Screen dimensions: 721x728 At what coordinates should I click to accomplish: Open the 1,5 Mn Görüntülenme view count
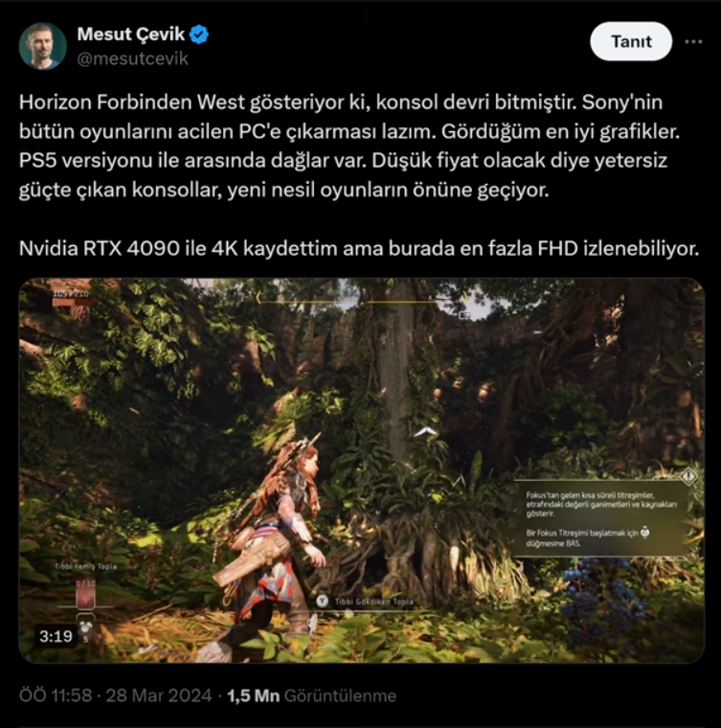(312, 695)
